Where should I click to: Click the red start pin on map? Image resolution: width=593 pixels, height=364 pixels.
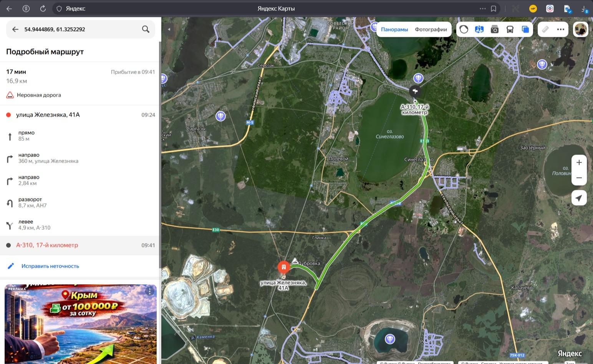coord(284,267)
